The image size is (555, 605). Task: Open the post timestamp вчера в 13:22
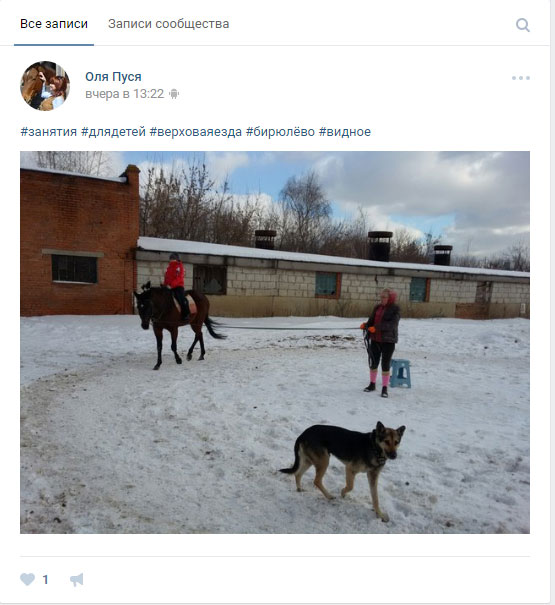pyautogui.click(x=124, y=94)
